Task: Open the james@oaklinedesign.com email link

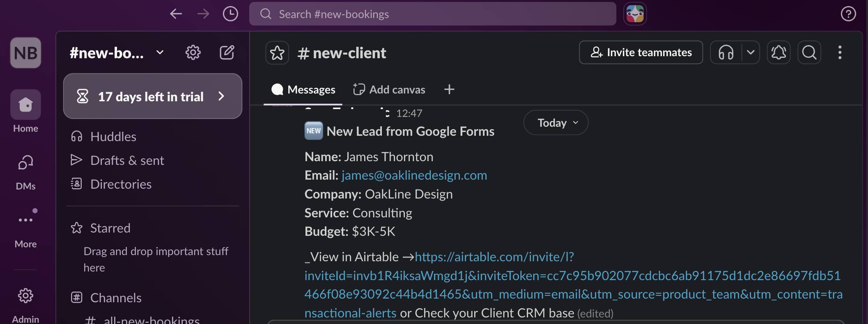Action: pos(414,176)
